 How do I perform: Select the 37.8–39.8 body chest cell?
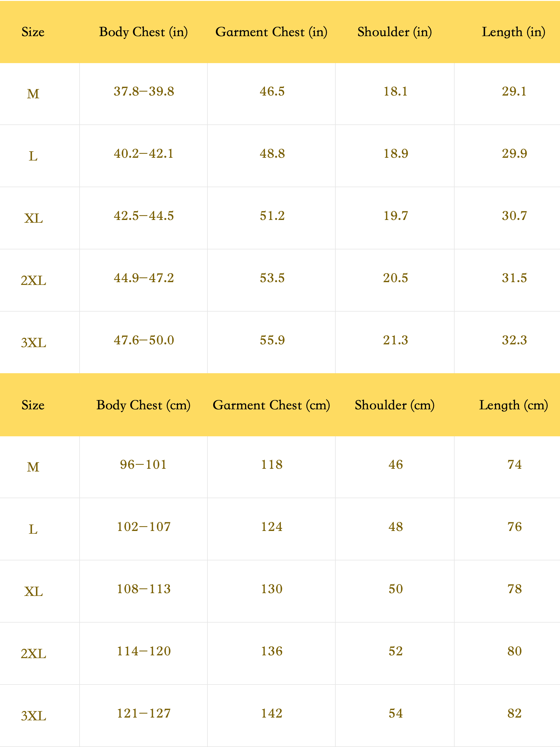coord(144,92)
